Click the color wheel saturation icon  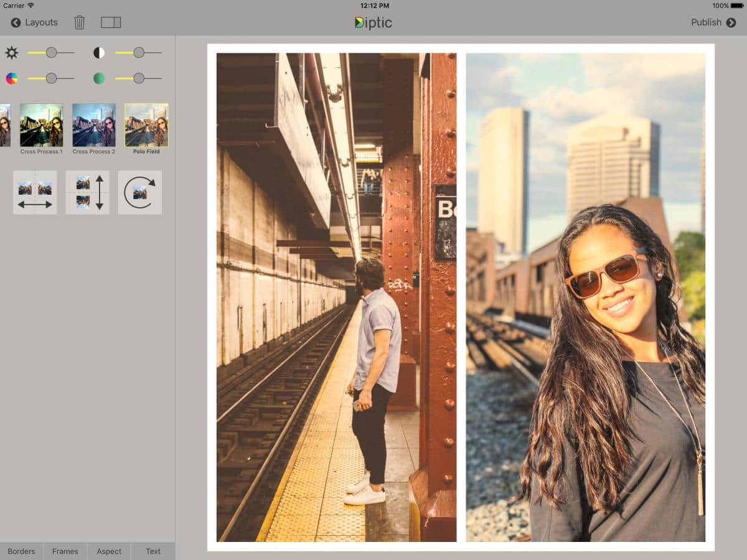pyautogui.click(x=12, y=78)
